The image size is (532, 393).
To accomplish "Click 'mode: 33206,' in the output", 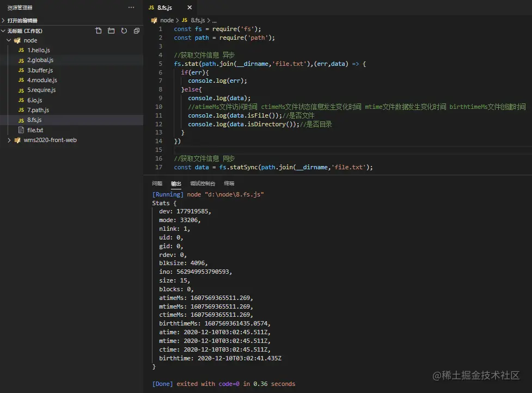I will coord(180,220).
